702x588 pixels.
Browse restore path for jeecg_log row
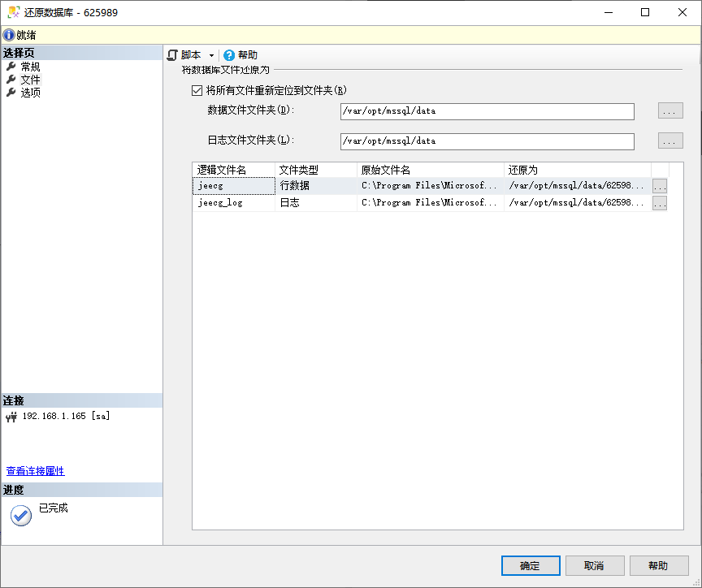[660, 203]
